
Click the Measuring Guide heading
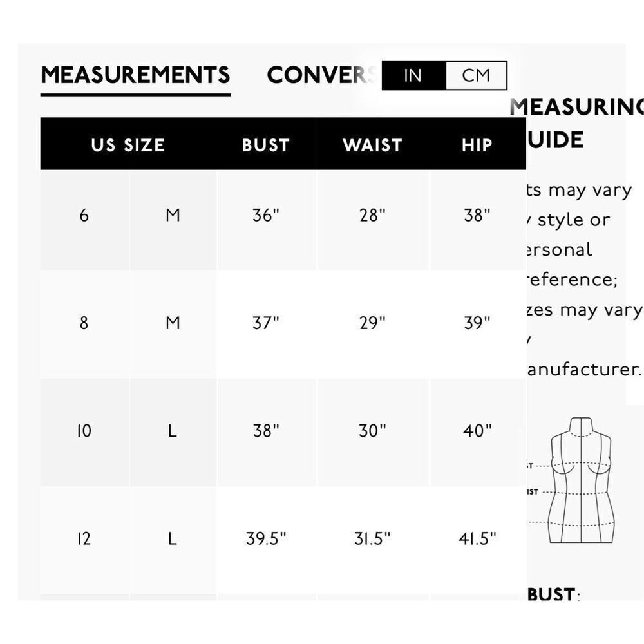pyautogui.click(x=575, y=123)
